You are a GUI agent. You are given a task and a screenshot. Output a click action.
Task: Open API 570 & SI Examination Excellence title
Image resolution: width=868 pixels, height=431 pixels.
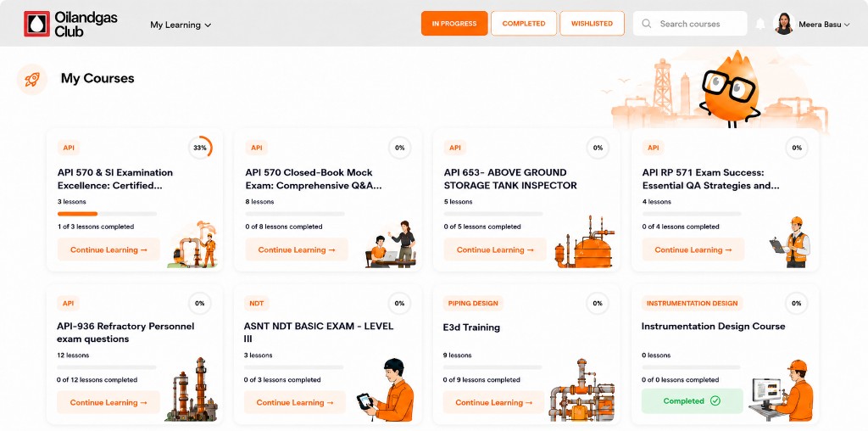click(x=115, y=179)
